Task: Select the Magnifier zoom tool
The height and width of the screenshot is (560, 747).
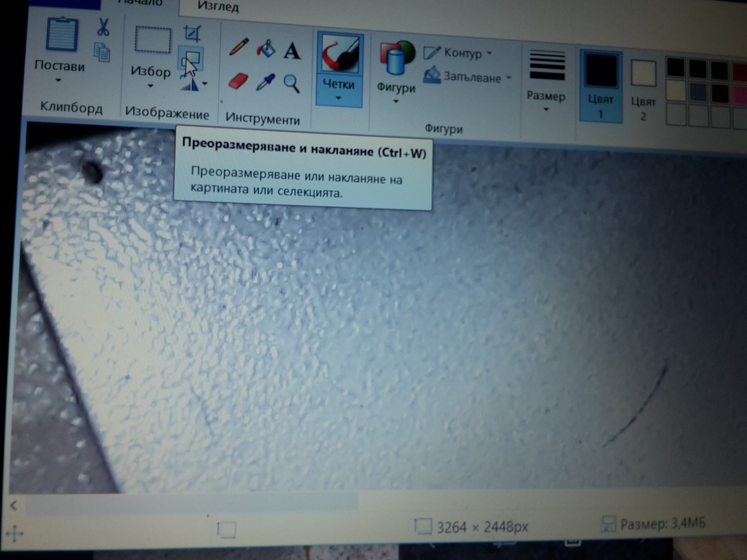Action: pos(292,84)
